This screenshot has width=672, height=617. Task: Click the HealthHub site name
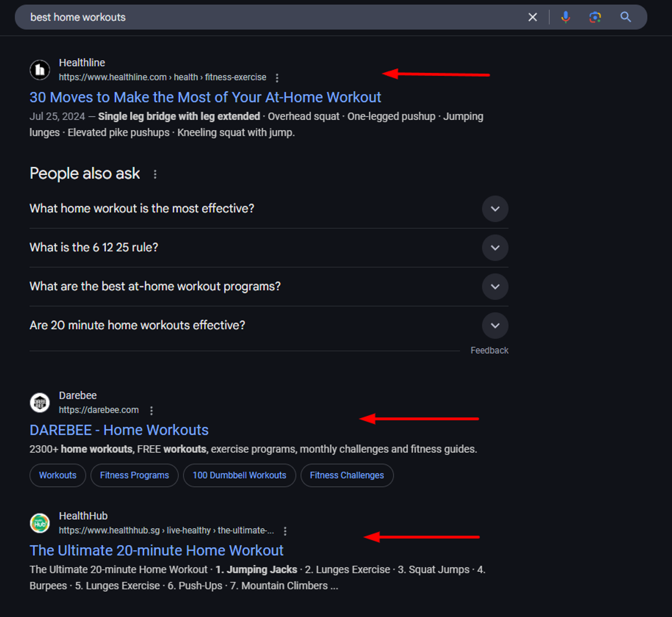83,516
